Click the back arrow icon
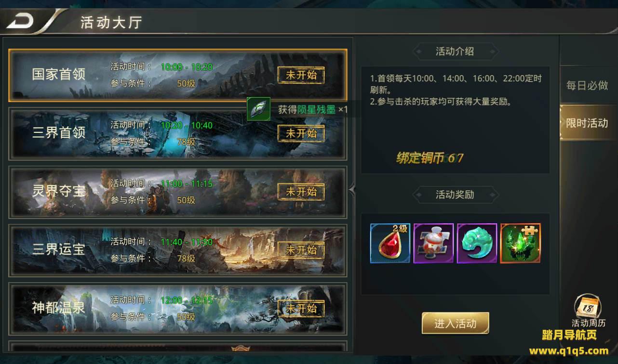 point(20,21)
